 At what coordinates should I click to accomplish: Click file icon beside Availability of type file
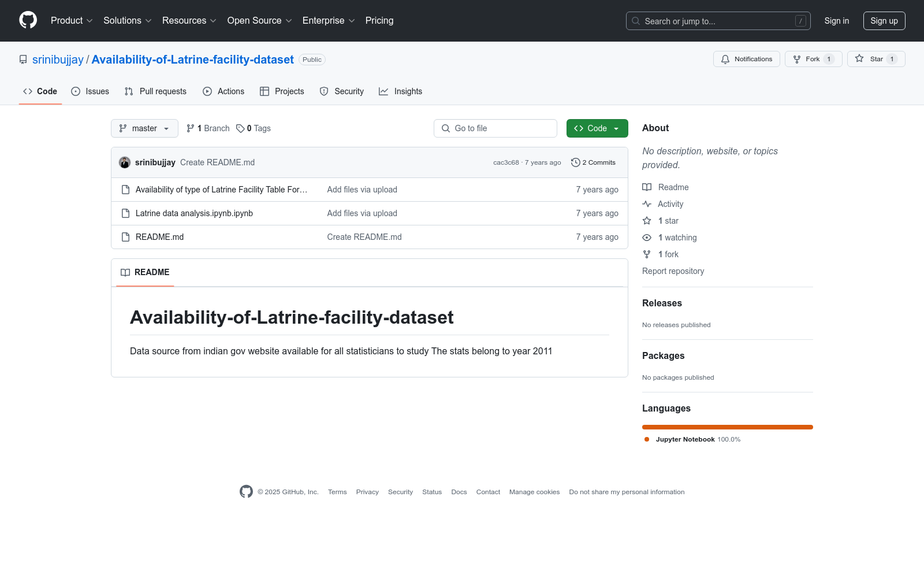tap(125, 190)
